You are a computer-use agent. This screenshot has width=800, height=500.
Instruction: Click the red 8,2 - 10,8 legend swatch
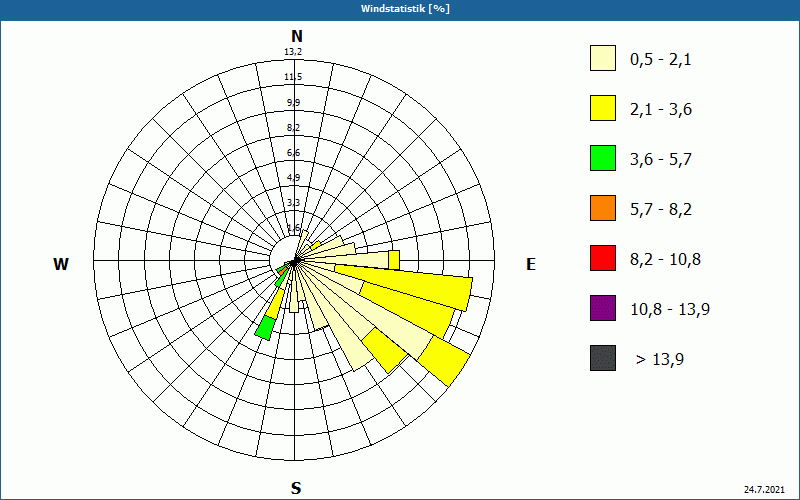coord(603,258)
